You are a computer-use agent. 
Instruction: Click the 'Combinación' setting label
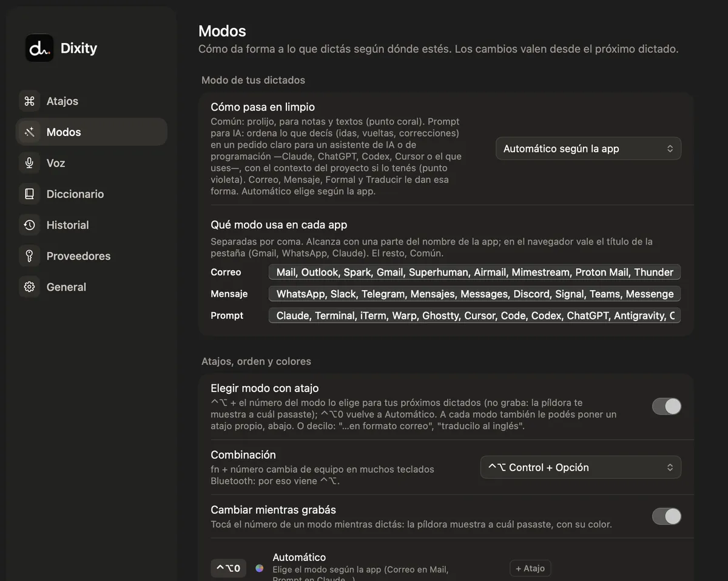click(243, 455)
